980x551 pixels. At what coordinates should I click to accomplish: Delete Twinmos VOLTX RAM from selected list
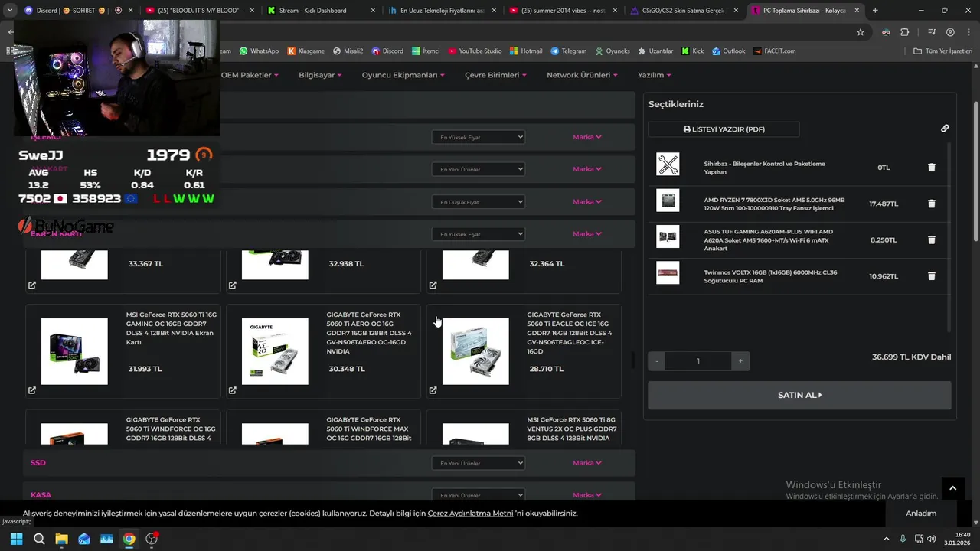[931, 276]
